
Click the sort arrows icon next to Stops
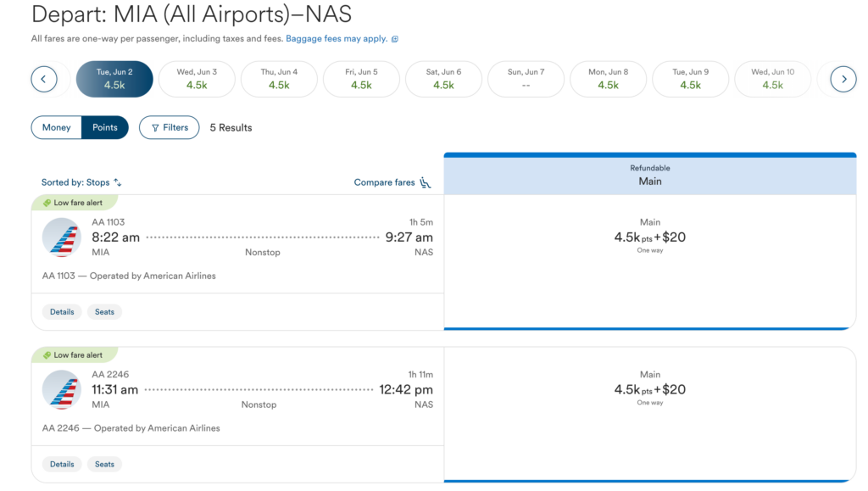coord(117,182)
